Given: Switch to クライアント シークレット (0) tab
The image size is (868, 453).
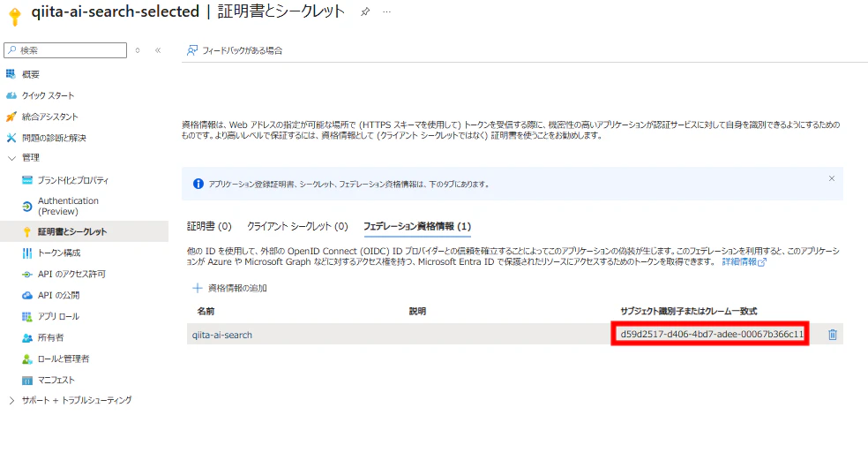Looking at the screenshot, I should (297, 226).
